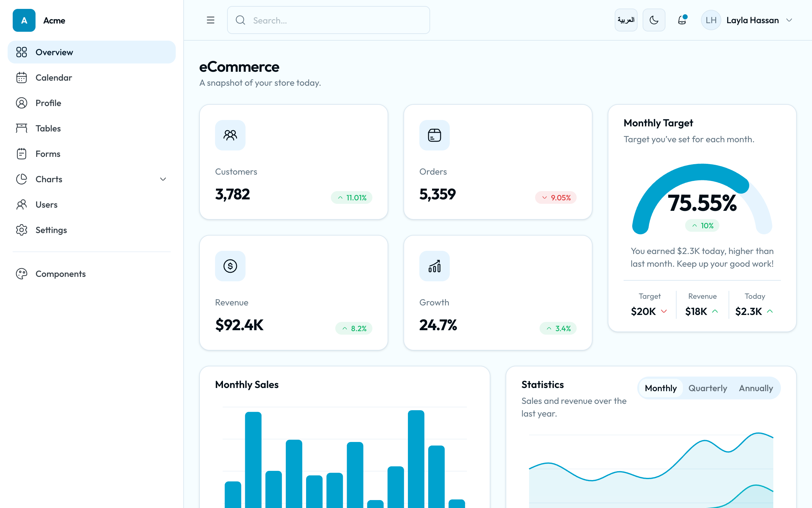
Task: Click the Statistics line chart area
Action: 651,470
